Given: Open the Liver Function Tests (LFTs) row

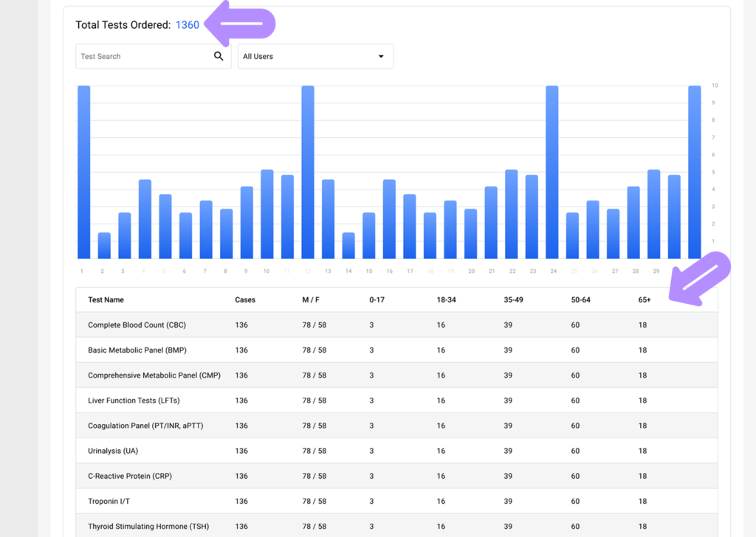Looking at the screenshot, I should pos(134,401).
